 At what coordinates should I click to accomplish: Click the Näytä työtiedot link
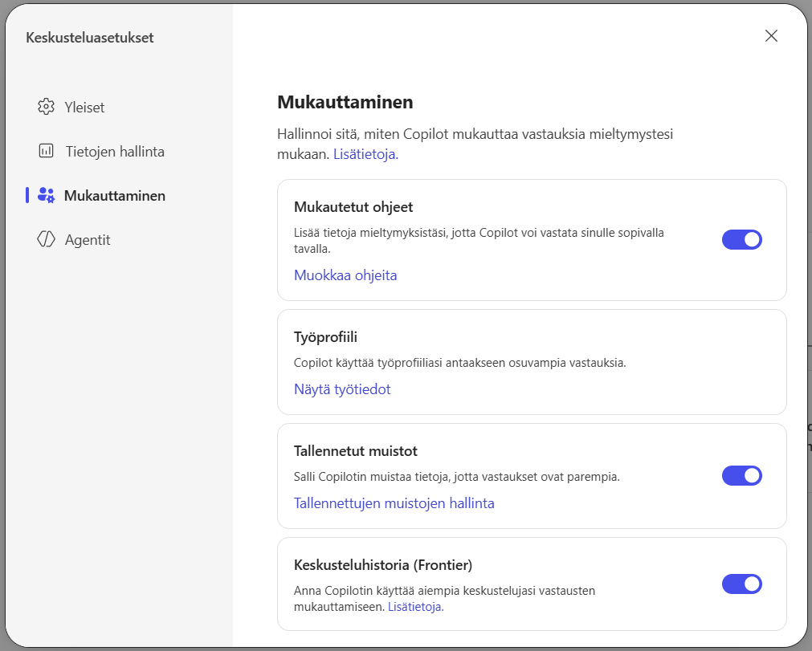pyautogui.click(x=342, y=389)
